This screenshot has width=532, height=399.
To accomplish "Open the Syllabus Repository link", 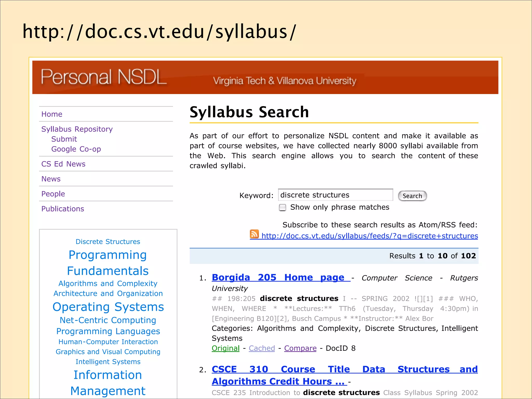I will coord(77,129).
